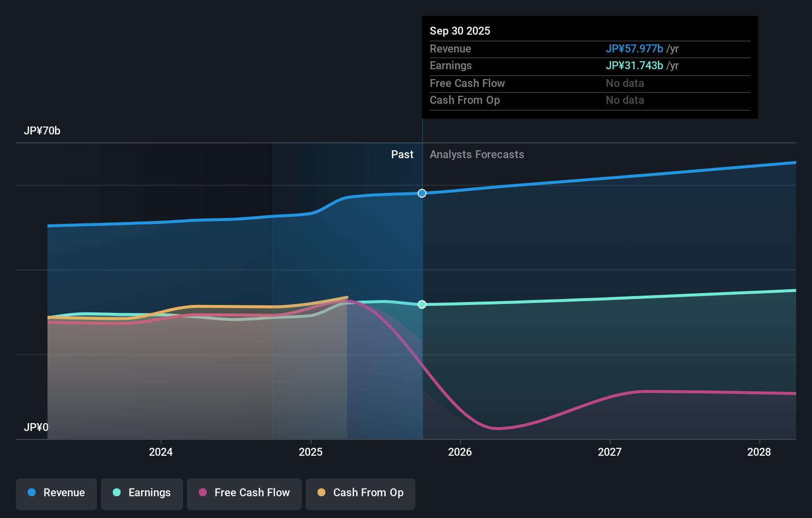Toggle the Cash From Op series off

[x=360, y=493]
